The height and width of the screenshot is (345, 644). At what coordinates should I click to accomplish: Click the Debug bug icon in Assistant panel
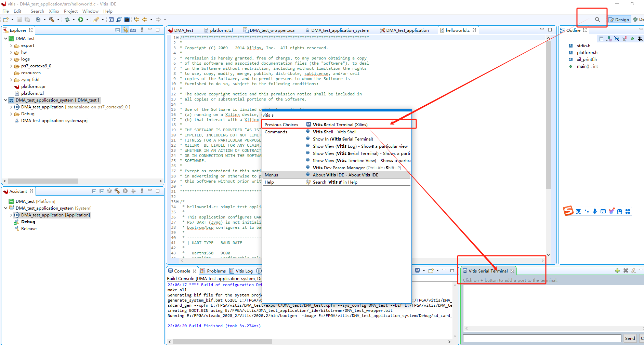pyautogui.click(x=133, y=191)
